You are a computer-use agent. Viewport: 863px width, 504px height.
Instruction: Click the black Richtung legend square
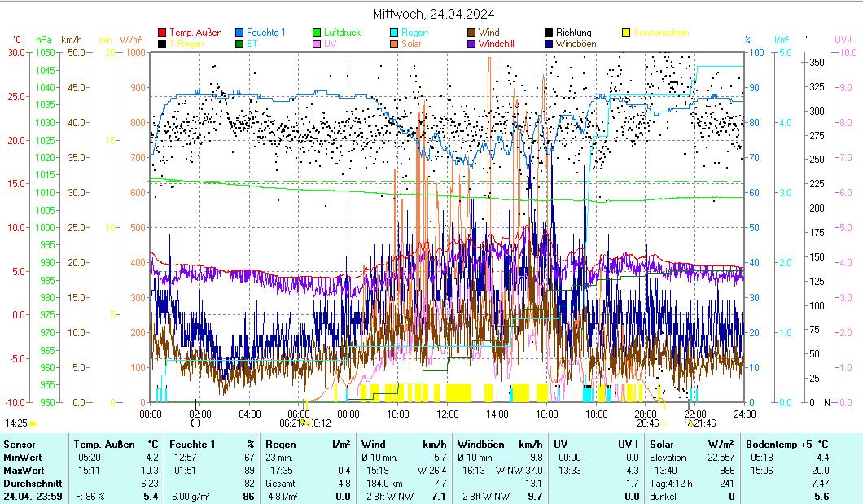(x=550, y=33)
